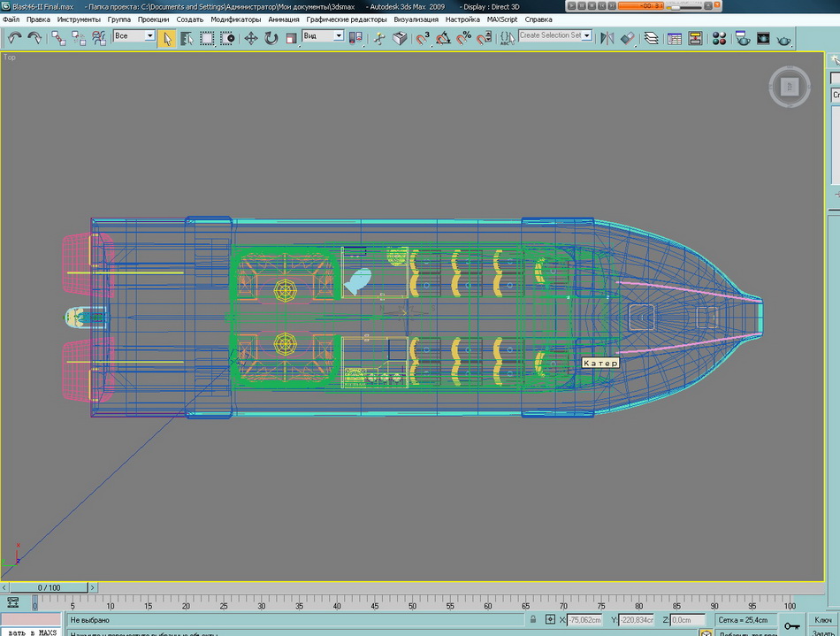
Task: Click the Ключ button
Action: coord(821,619)
